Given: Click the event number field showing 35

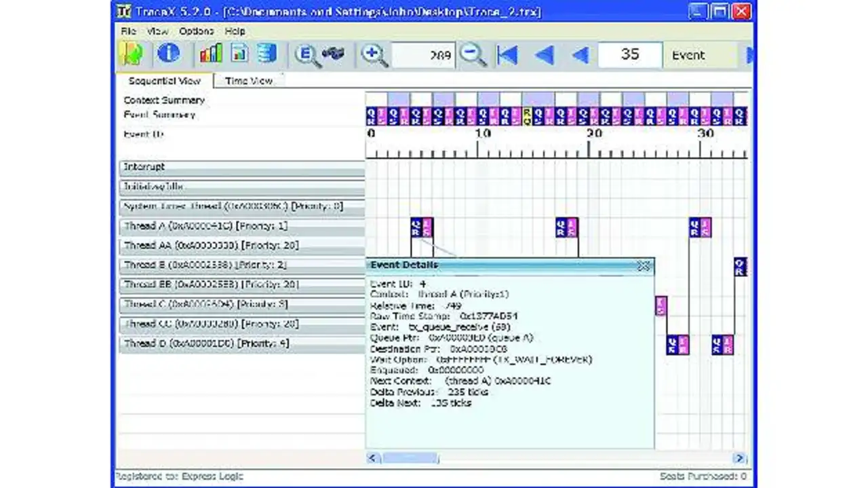Looking at the screenshot, I should click(x=630, y=55).
